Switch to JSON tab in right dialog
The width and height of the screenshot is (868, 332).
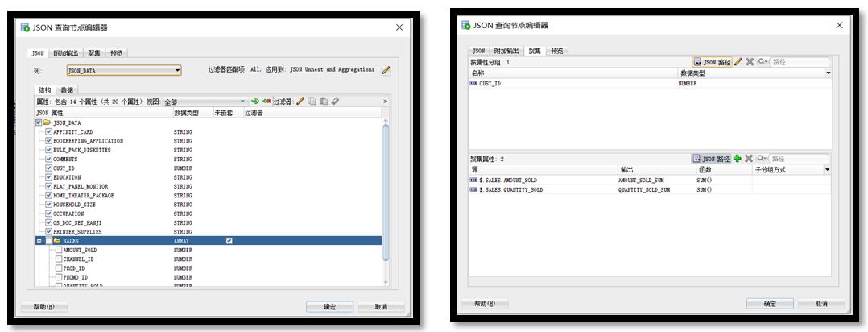pos(479,51)
